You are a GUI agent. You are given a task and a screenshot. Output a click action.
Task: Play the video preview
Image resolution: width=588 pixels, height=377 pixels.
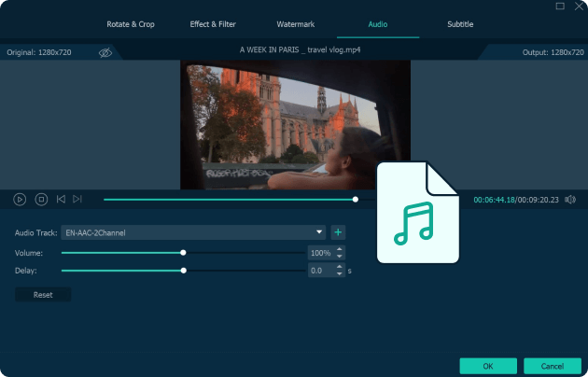click(20, 200)
